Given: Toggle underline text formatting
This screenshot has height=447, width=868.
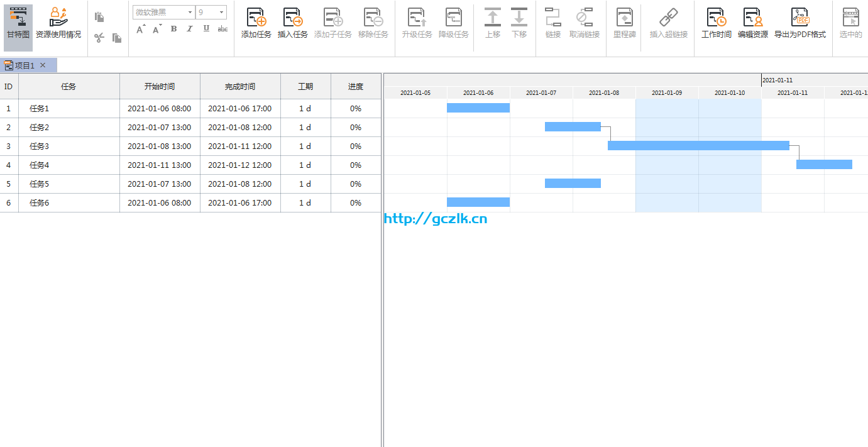Looking at the screenshot, I should pyautogui.click(x=206, y=29).
